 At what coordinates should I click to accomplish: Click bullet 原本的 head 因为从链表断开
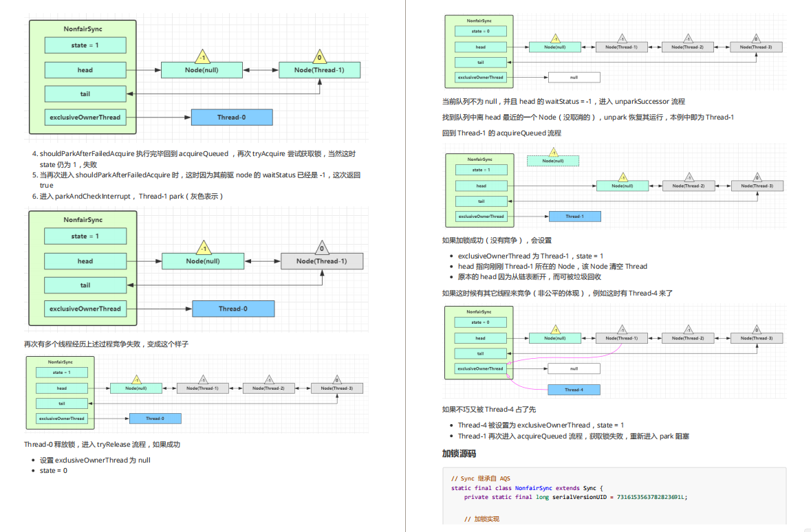(x=529, y=276)
